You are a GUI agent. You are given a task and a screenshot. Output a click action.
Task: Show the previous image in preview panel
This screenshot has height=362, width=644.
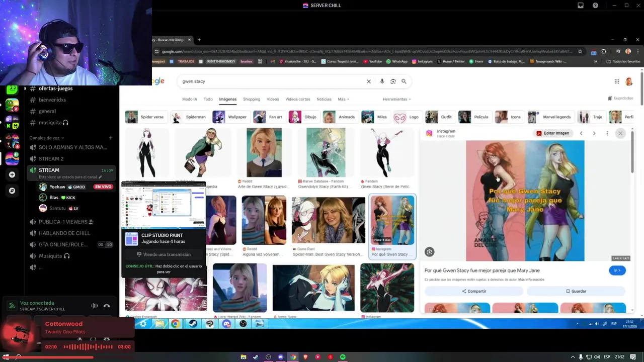click(581, 133)
